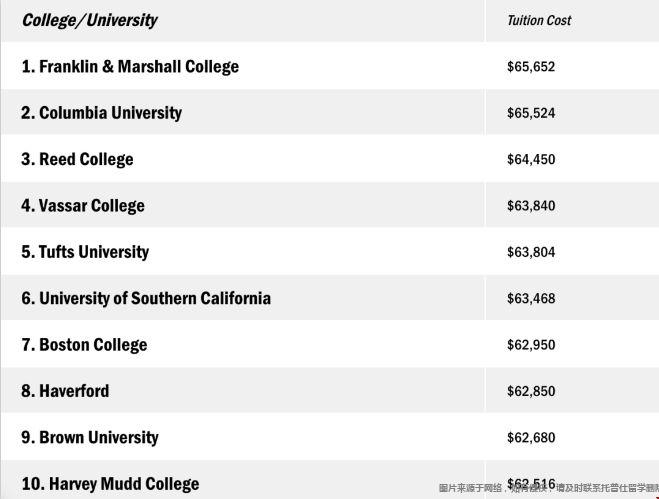Select the $63,804 tuition cost

pos(531,252)
